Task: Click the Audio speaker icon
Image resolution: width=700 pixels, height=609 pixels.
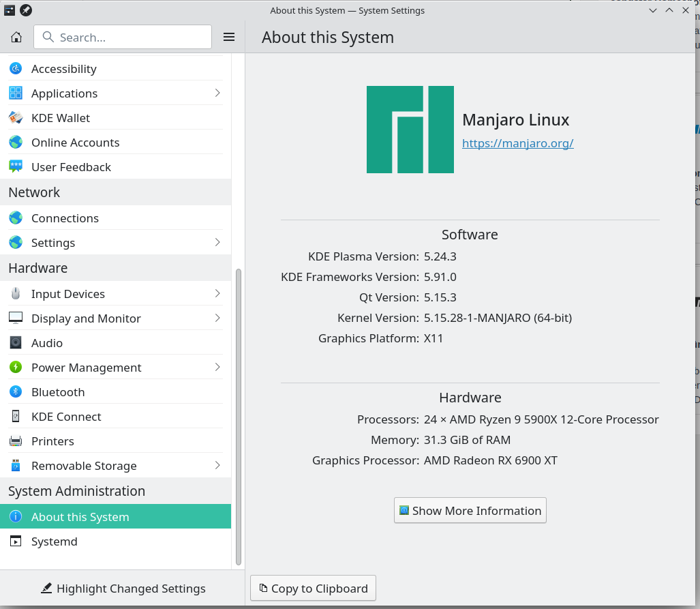Action: (16, 343)
